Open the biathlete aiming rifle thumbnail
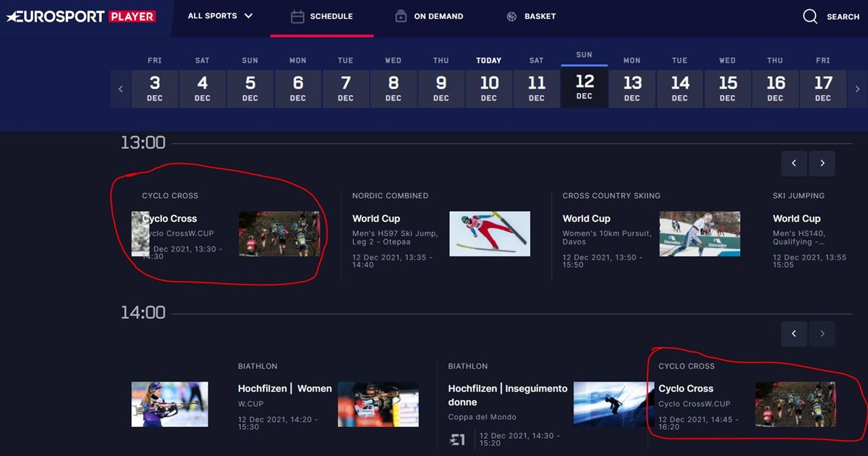Screen dimensions: 868x456 [378, 404]
